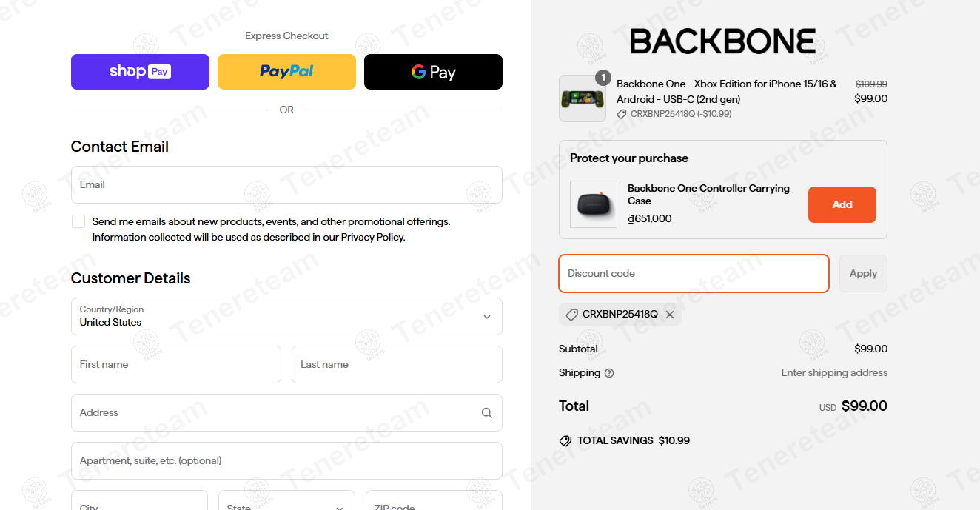
Task: Focus the Email input field
Action: click(286, 185)
